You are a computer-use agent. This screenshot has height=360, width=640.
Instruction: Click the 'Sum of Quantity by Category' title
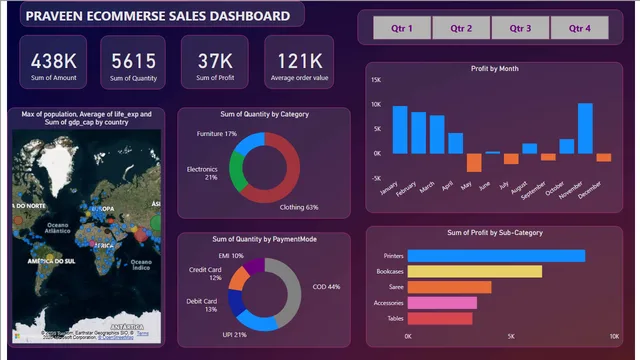point(264,114)
